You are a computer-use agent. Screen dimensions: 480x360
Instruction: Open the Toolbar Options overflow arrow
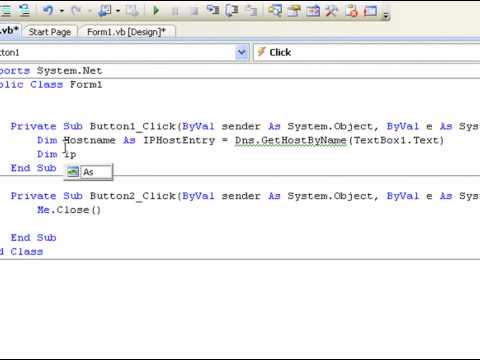[x=386, y=15]
